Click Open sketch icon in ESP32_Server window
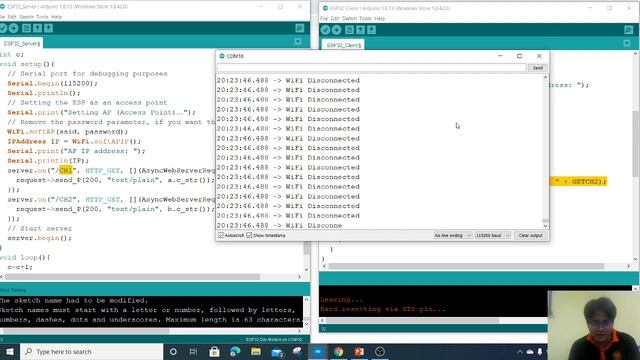640x360 pixels. 38,28
